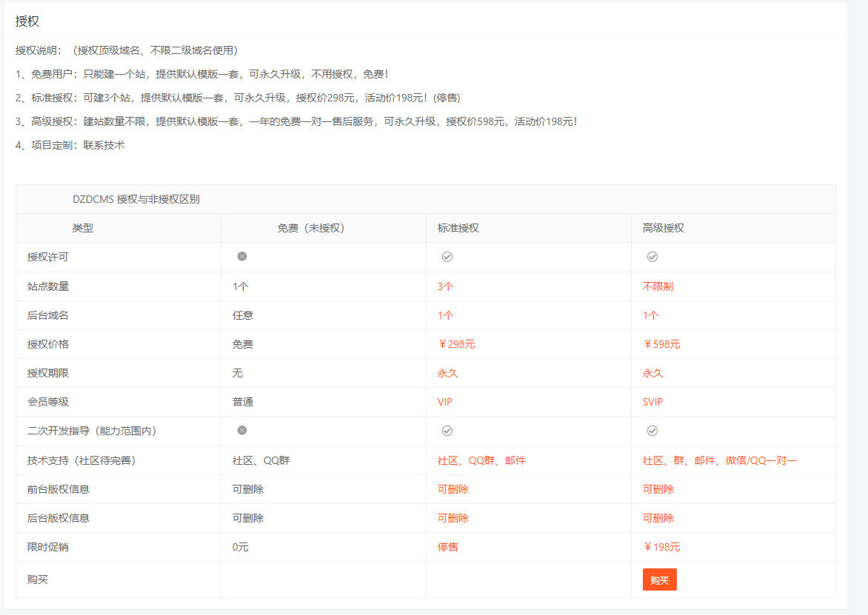868x615 pixels.
Task: Click the 普通 member level cell
Action: click(x=243, y=402)
